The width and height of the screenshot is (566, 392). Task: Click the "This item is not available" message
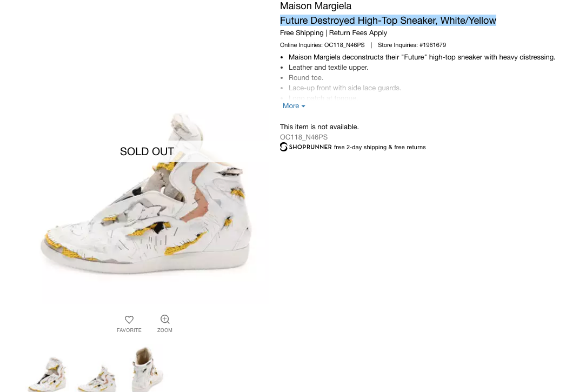point(319,127)
